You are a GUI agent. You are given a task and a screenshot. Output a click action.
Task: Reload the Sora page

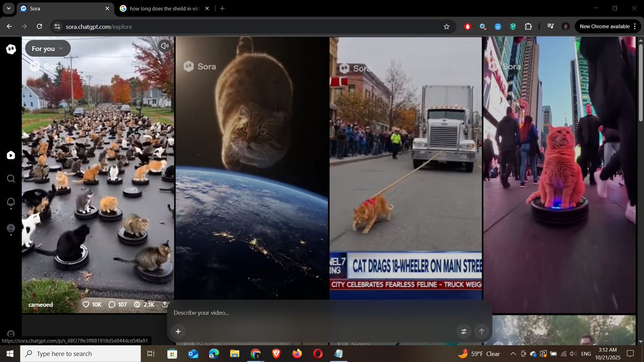(x=39, y=26)
